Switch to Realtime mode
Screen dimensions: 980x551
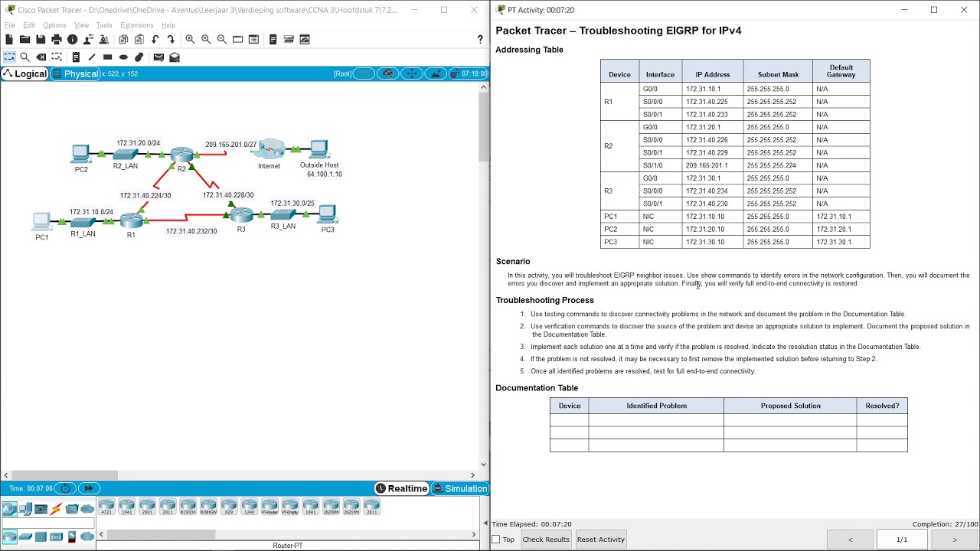pos(402,488)
